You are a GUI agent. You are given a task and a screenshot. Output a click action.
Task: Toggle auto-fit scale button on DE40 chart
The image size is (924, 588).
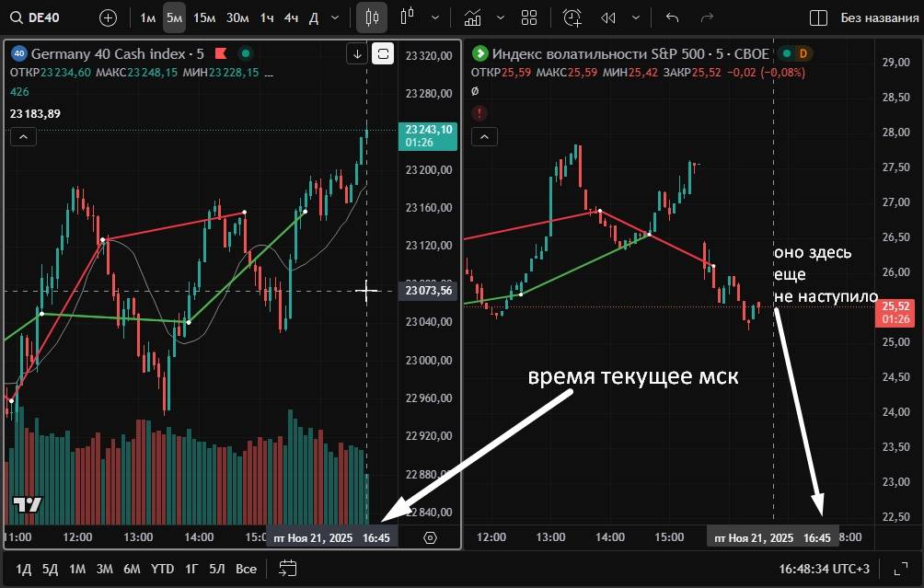pyautogui.click(x=383, y=54)
